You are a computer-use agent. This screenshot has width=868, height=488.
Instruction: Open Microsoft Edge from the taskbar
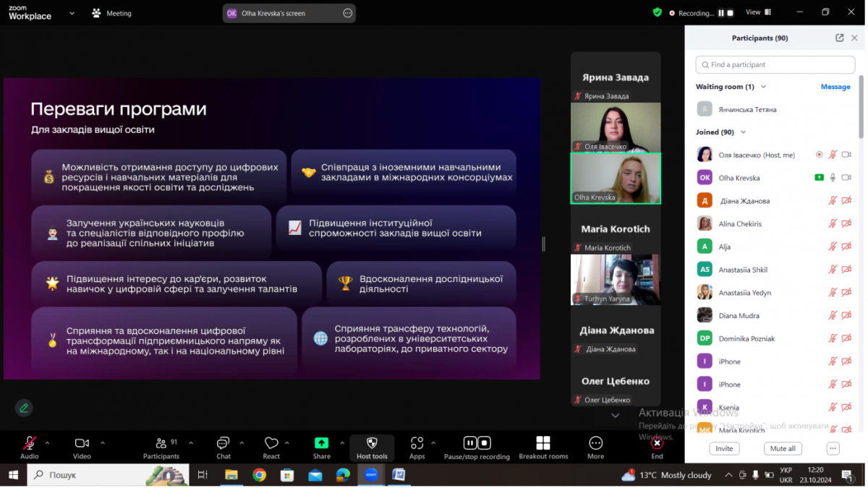pyautogui.click(x=343, y=475)
